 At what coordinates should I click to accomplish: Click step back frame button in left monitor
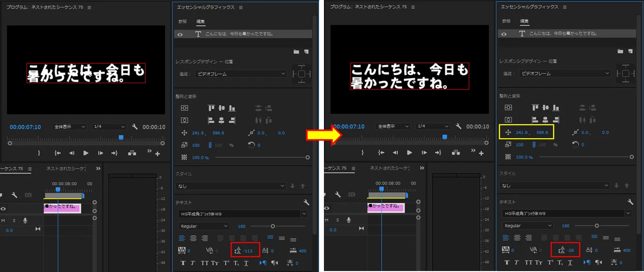point(72,153)
